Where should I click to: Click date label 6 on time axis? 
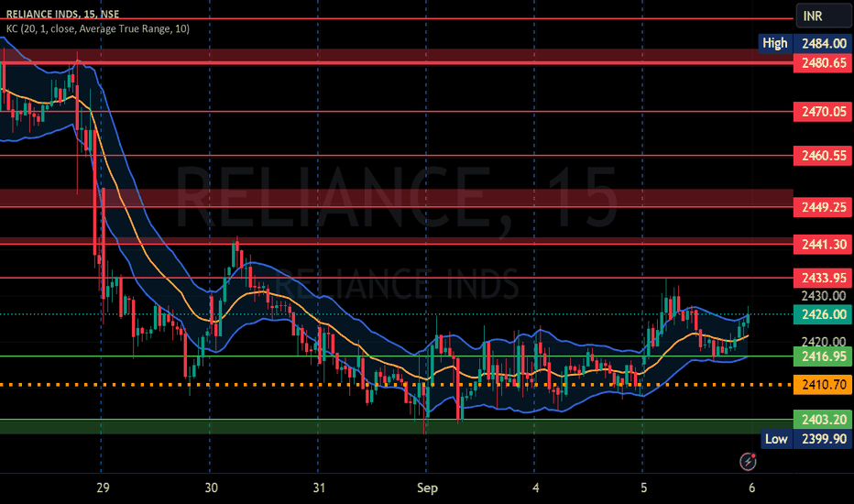click(x=751, y=488)
